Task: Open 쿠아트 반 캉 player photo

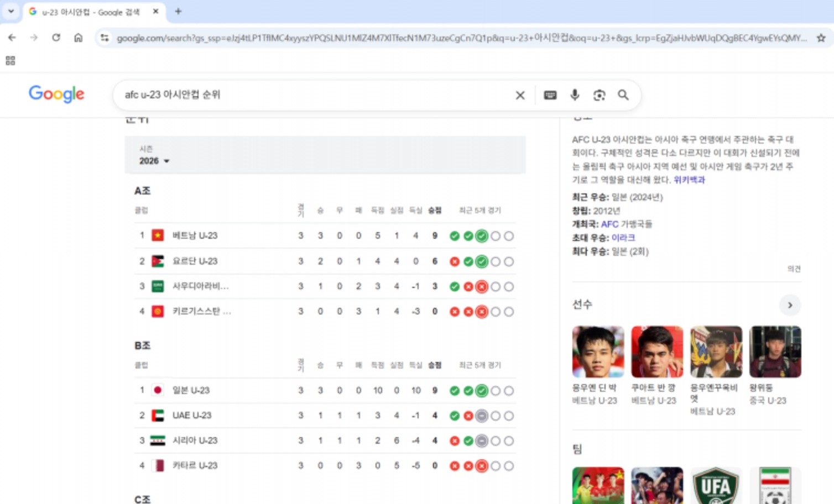Action: click(x=657, y=351)
